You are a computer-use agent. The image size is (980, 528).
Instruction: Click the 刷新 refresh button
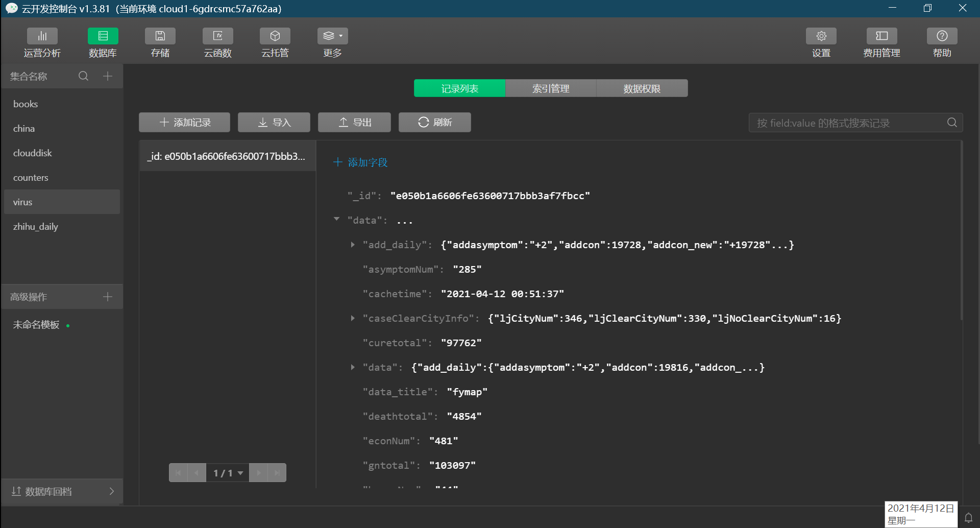click(x=434, y=123)
